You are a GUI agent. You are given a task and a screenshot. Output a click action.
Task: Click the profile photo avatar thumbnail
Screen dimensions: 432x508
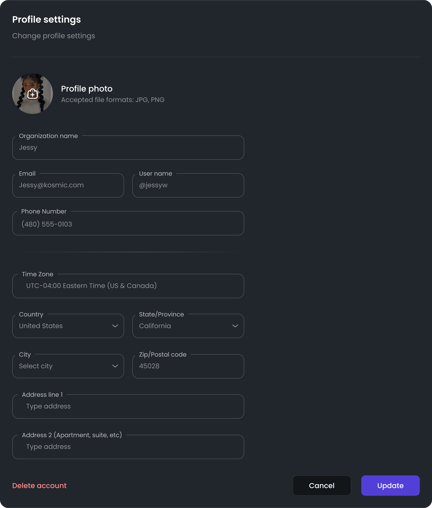click(32, 94)
